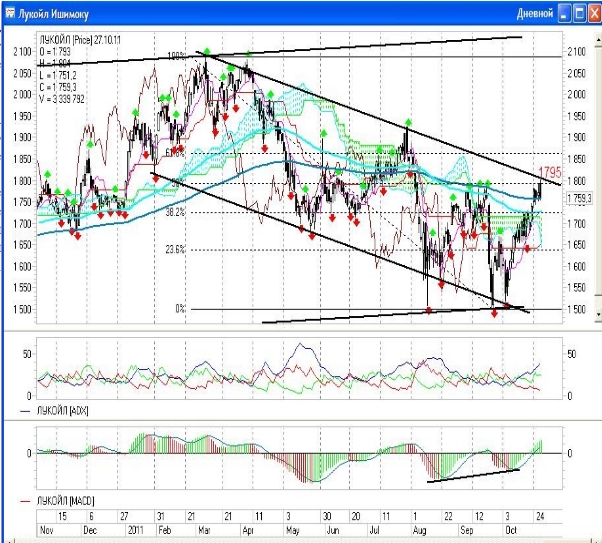Click the vertical scrollbar down arrow
Screen dimensions: 602x543
[598, 314]
